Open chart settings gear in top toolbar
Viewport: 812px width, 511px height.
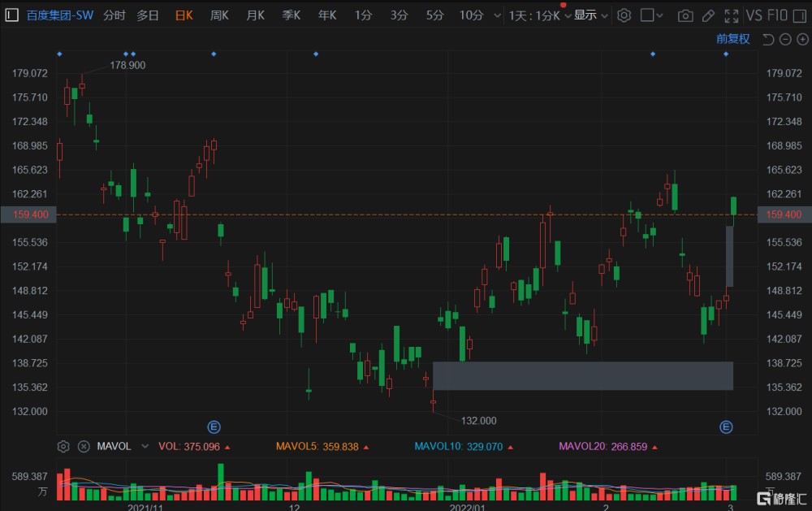tap(624, 15)
